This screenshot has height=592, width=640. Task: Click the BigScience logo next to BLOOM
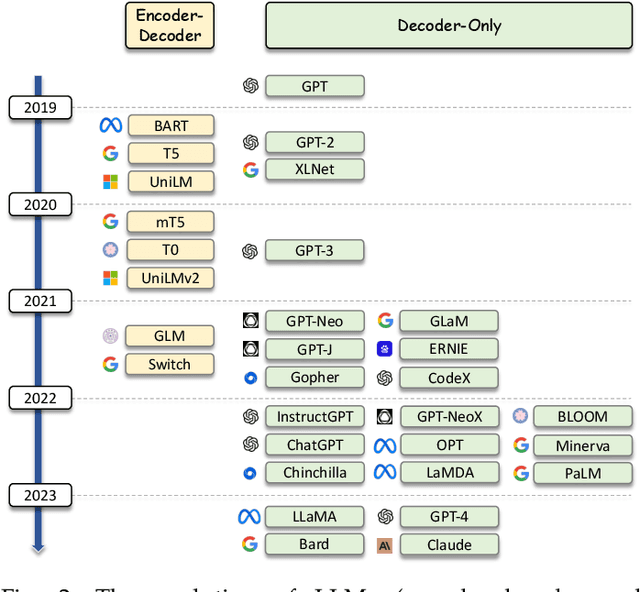(519, 416)
